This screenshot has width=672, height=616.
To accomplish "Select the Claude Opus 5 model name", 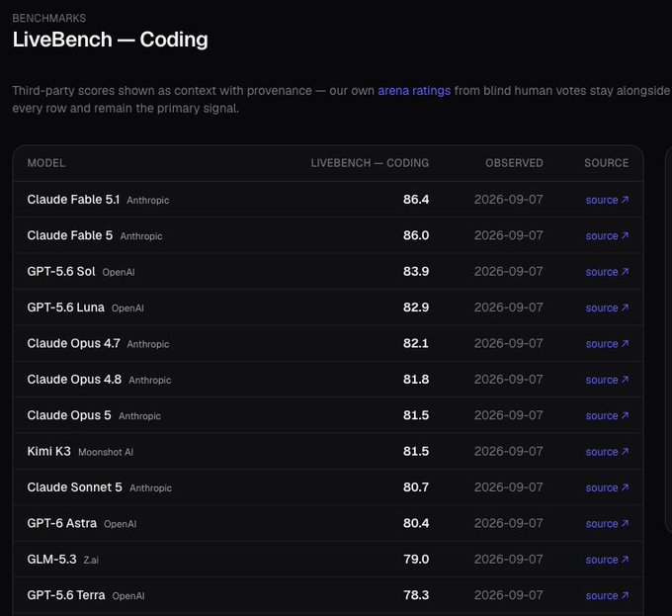I will click(69, 415).
